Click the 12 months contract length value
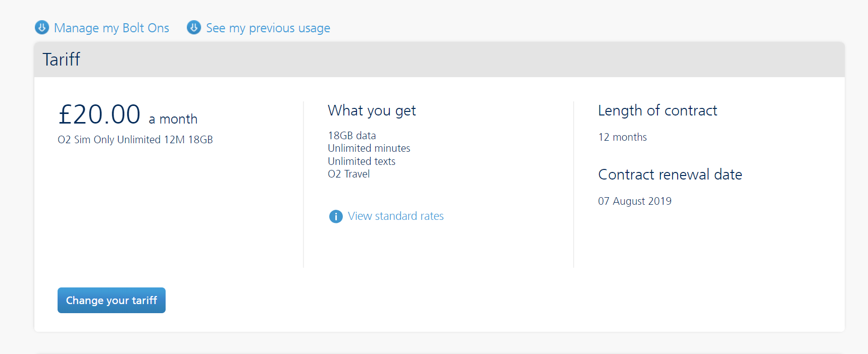Image resolution: width=868 pixels, height=354 pixels. tap(622, 137)
